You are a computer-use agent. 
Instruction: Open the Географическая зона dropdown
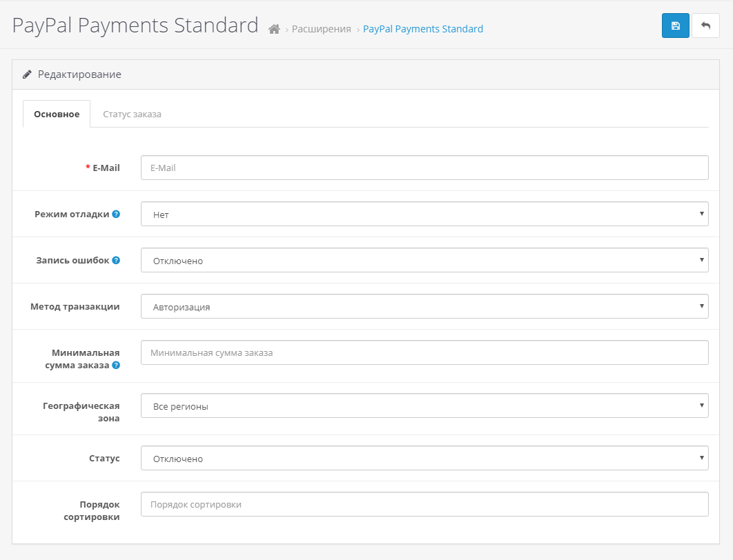coord(424,406)
